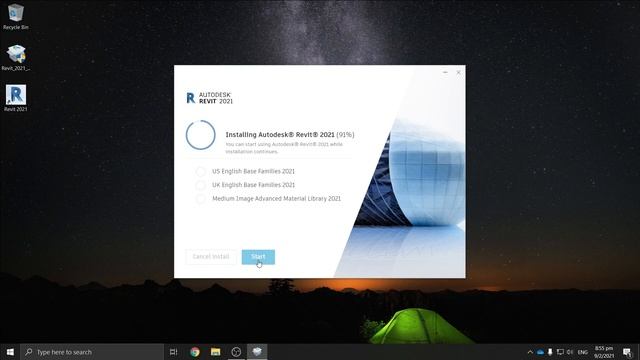Click the Installing Autodesk Revit 2021 heading
Viewport: 640px width, 360px height.
tap(290, 135)
